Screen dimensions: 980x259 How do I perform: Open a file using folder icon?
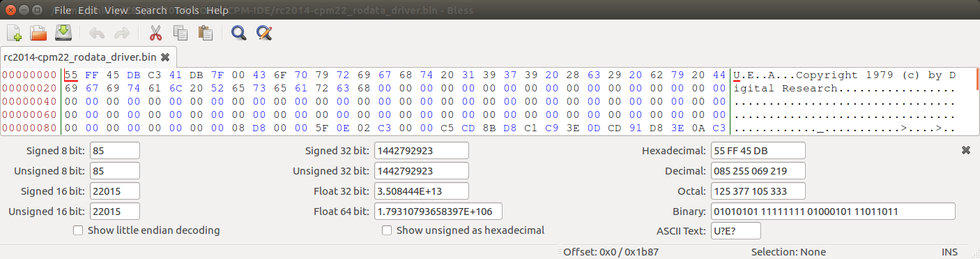pos(38,32)
